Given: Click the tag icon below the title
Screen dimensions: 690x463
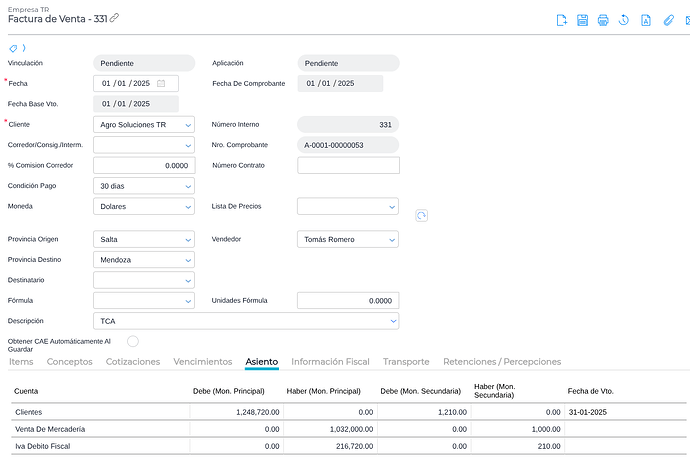Looking at the screenshot, I should click(x=13, y=48).
